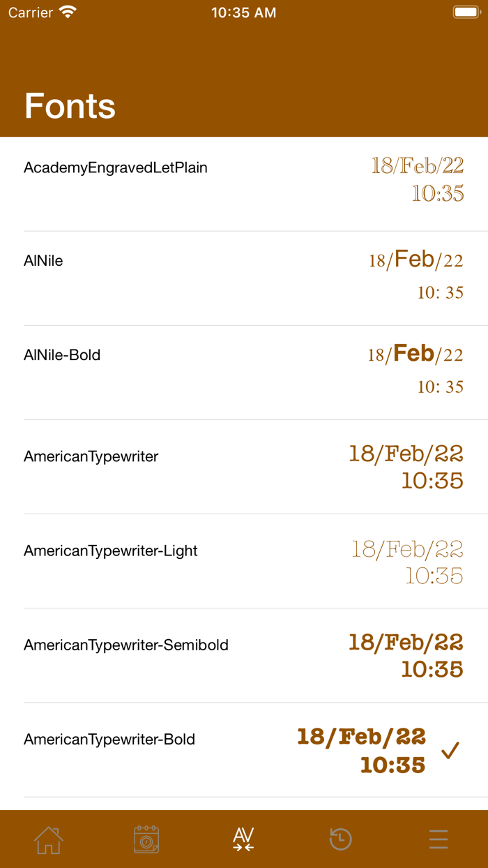Open the Home tab icon
Image resolution: width=488 pixels, height=868 pixels.
49,839
